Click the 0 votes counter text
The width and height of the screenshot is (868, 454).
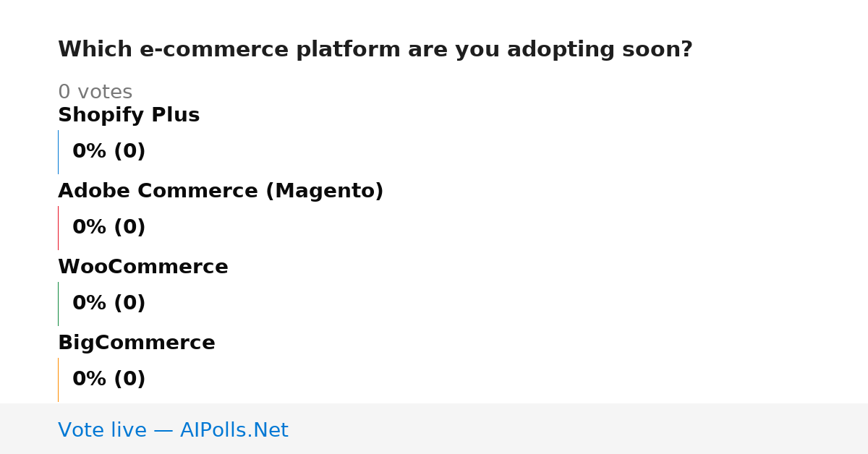95,92
